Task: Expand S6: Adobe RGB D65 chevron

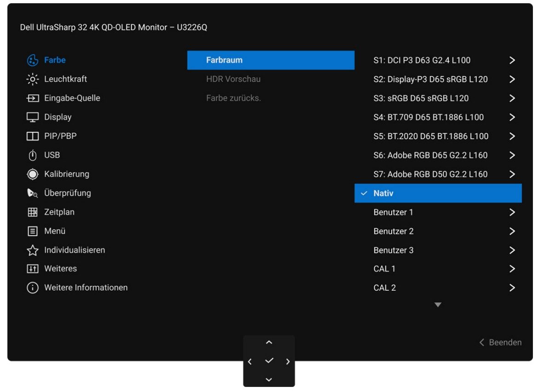Action: point(512,155)
